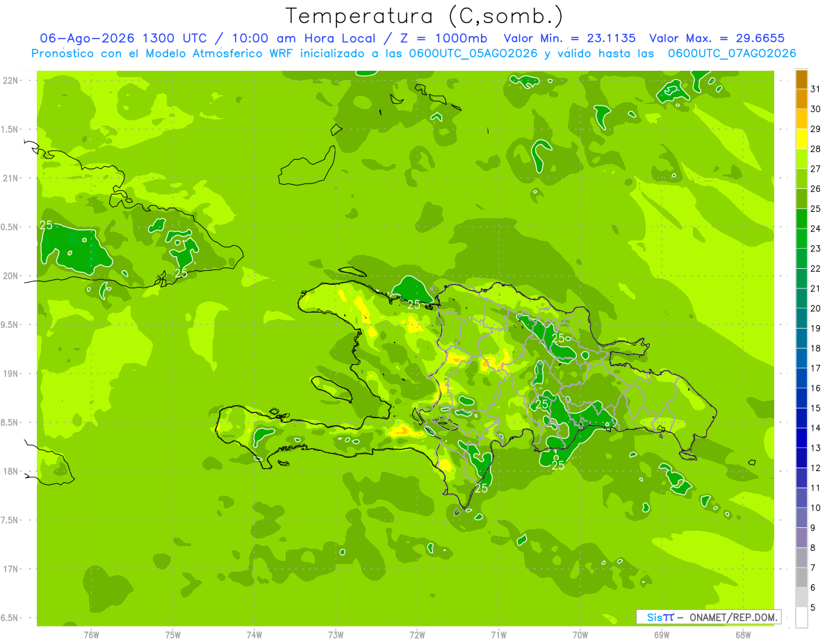This screenshot has height=644, width=834.
Task: Click colorbar value "27"
Action: [816, 169]
